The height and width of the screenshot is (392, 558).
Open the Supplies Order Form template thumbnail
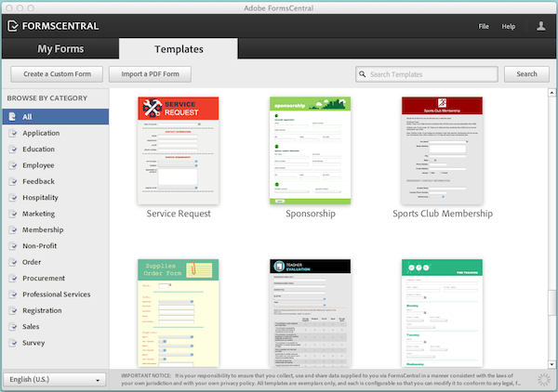click(x=179, y=313)
